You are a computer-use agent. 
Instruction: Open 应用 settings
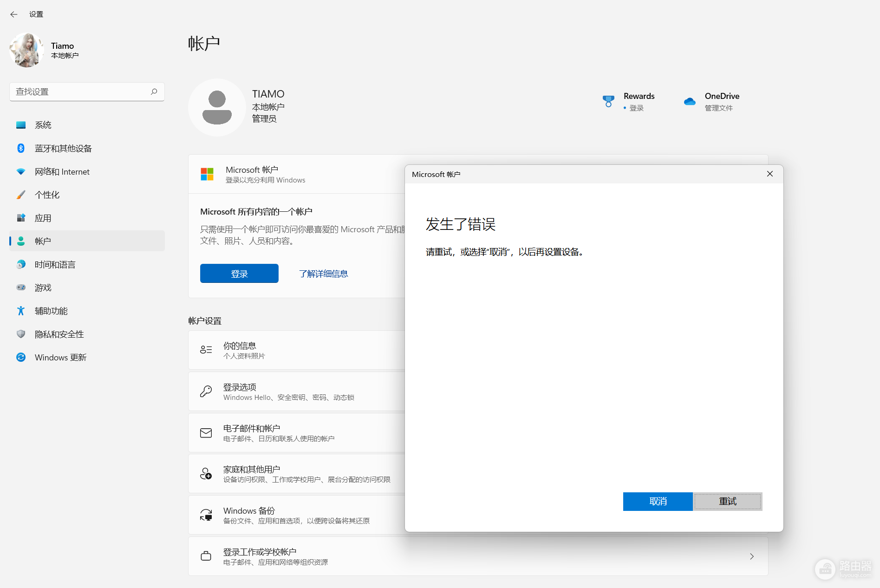tap(87, 218)
